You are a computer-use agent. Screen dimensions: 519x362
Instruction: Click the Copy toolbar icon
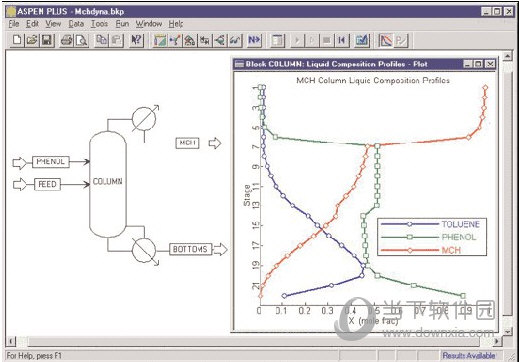101,40
